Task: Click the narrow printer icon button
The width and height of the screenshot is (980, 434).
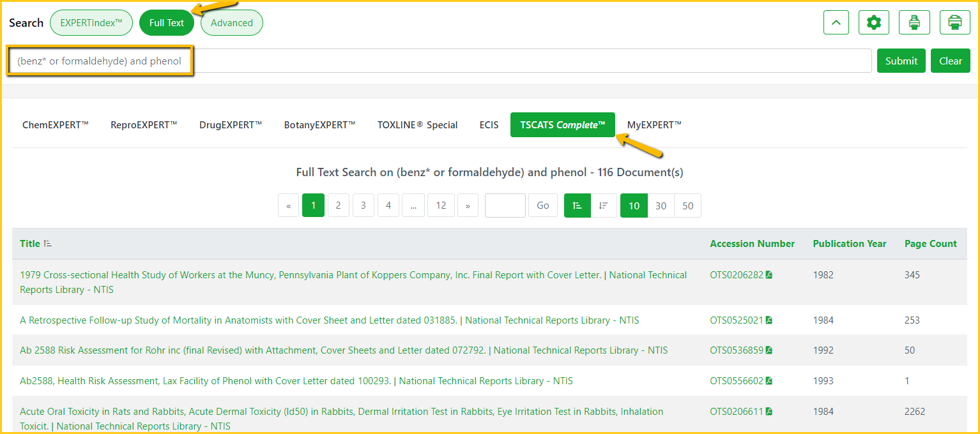Action: click(914, 23)
